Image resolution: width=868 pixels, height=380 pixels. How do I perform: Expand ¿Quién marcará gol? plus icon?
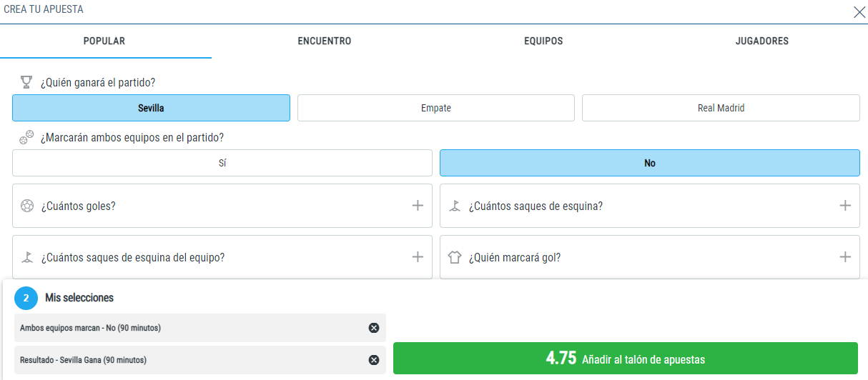(845, 257)
